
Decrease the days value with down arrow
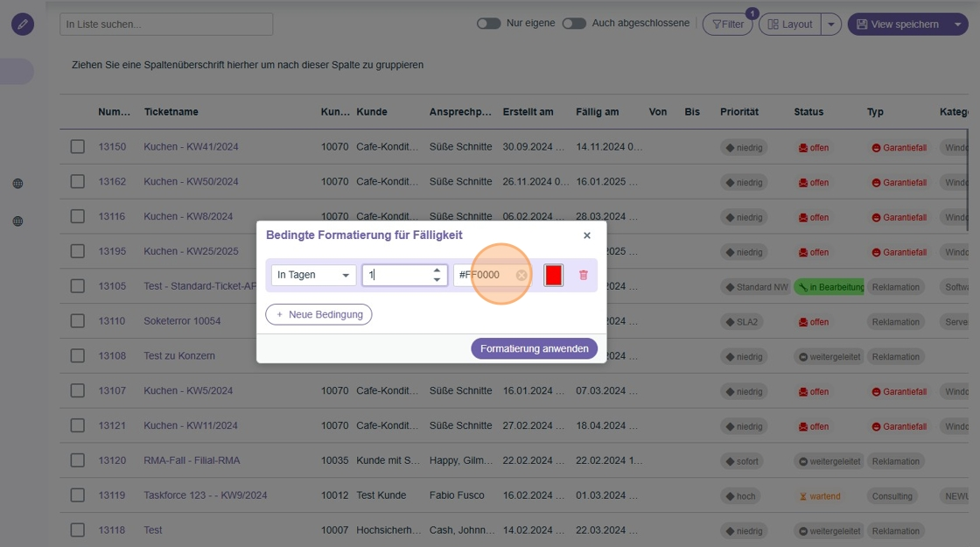437,280
